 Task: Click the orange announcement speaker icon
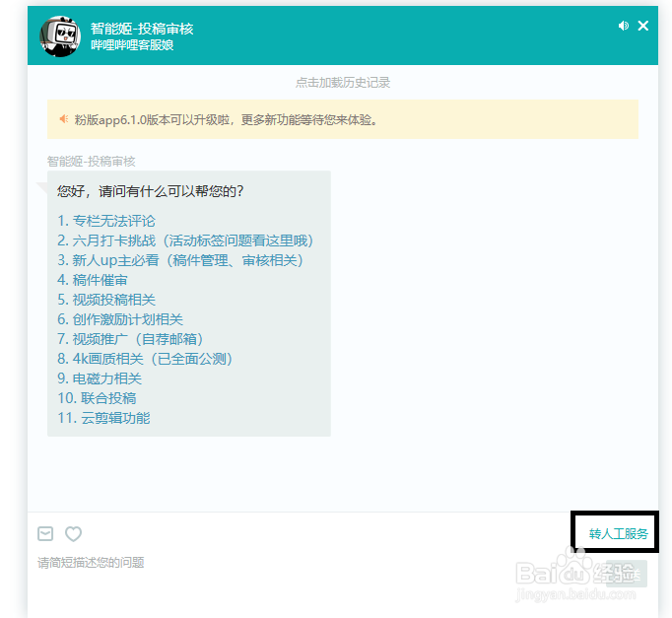(x=64, y=118)
